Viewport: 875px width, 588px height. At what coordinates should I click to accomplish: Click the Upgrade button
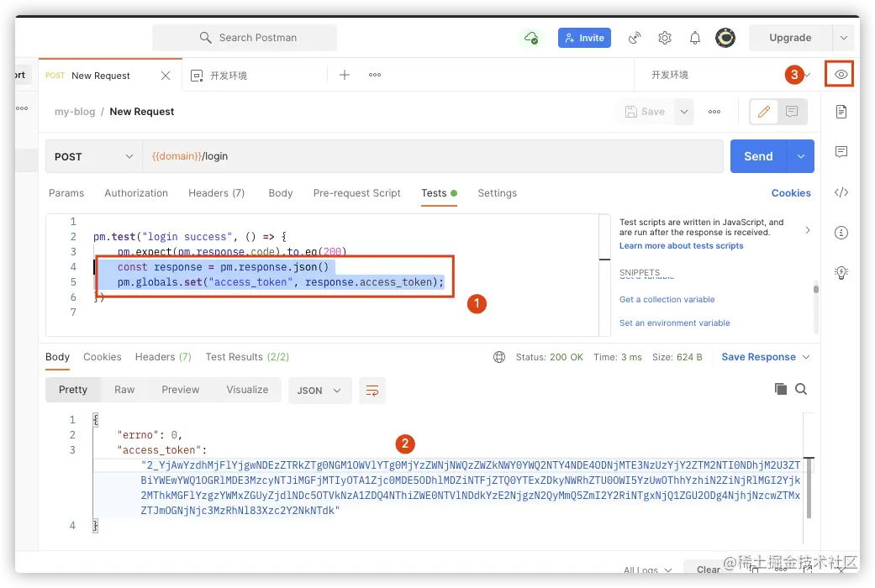point(790,37)
